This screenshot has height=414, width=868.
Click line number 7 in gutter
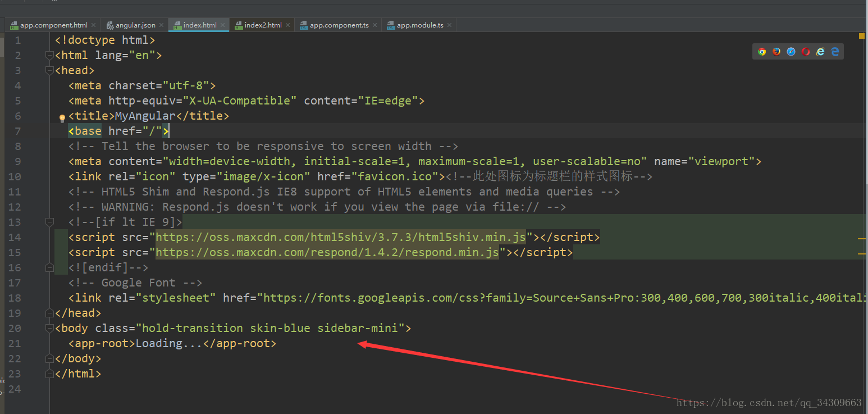pyautogui.click(x=17, y=131)
